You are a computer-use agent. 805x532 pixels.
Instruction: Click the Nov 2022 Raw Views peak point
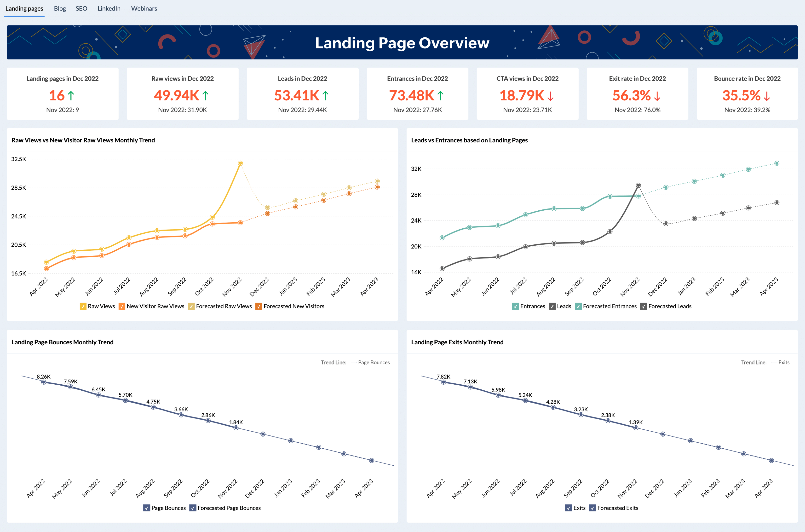point(240,163)
